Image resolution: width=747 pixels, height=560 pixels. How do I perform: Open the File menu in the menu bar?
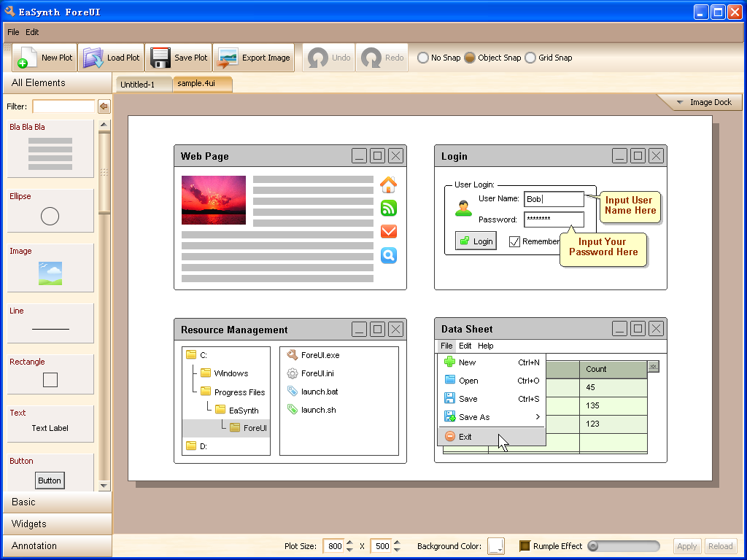pyautogui.click(x=13, y=32)
